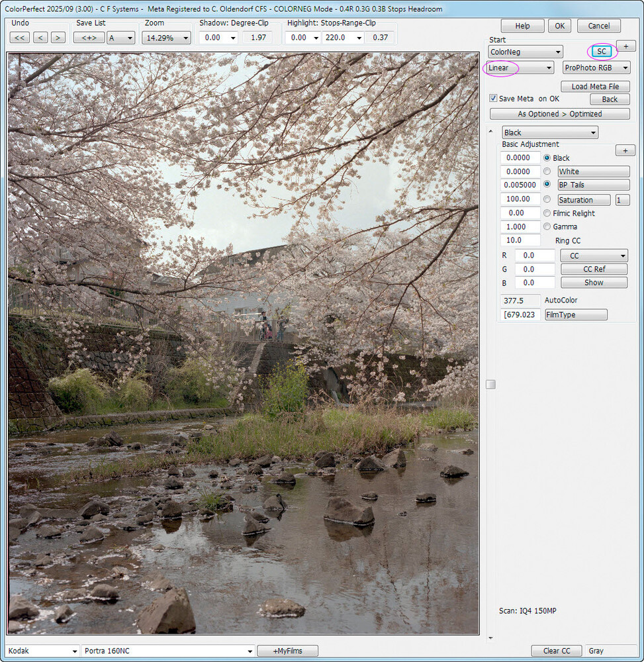The image size is (644, 662).
Task: Click the + icon in the Basic Adjustment section
Action: point(625,150)
